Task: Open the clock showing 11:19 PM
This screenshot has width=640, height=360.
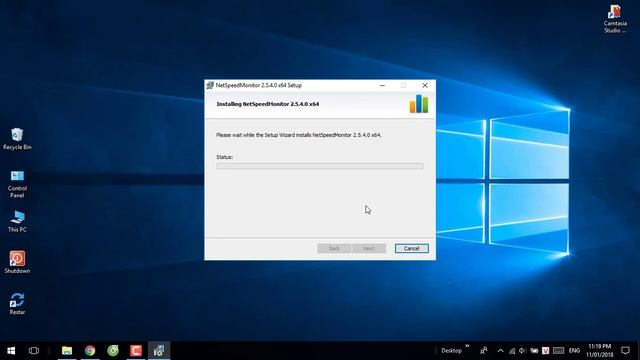Action: click(x=600, y=351)
